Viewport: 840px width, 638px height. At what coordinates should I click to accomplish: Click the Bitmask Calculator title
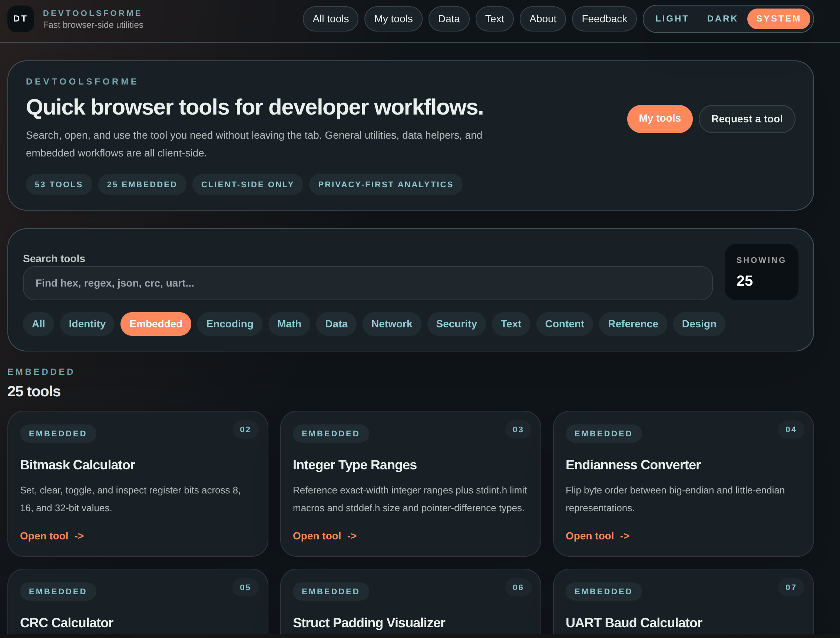point(77,465)
